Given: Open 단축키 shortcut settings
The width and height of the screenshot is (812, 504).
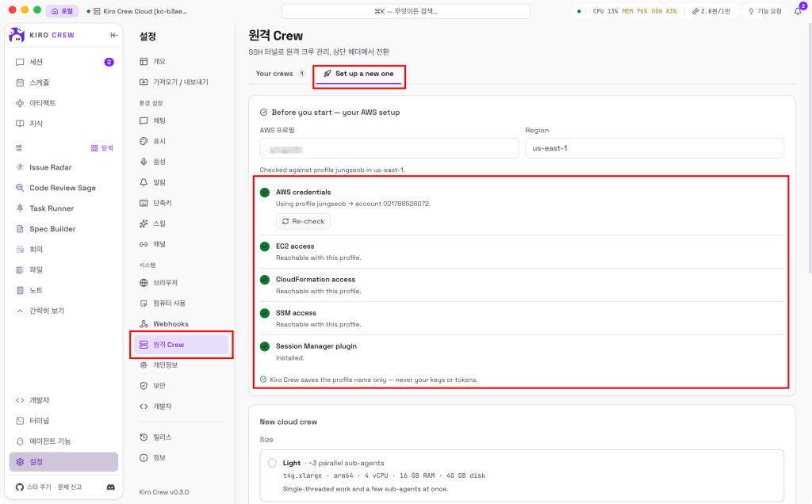Looking at the screenshot, I should point(181,203).
